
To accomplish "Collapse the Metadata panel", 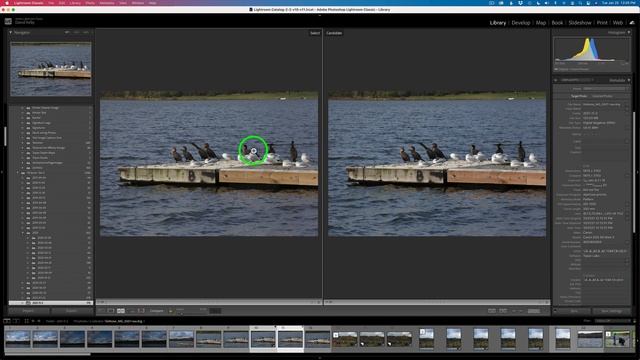I will (629, 80).
